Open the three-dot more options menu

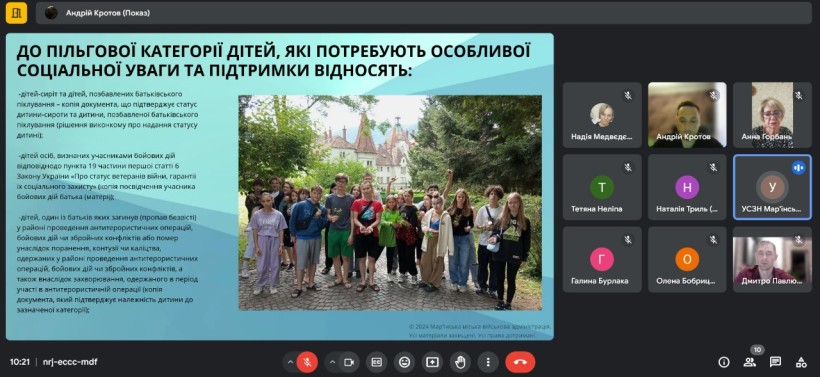(x=488, y=362)
